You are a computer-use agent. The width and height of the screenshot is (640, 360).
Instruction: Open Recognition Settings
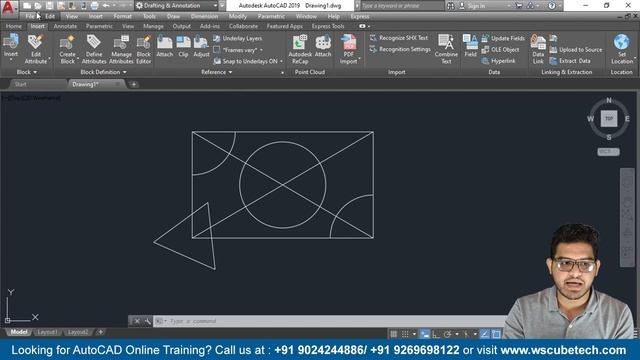400,49
